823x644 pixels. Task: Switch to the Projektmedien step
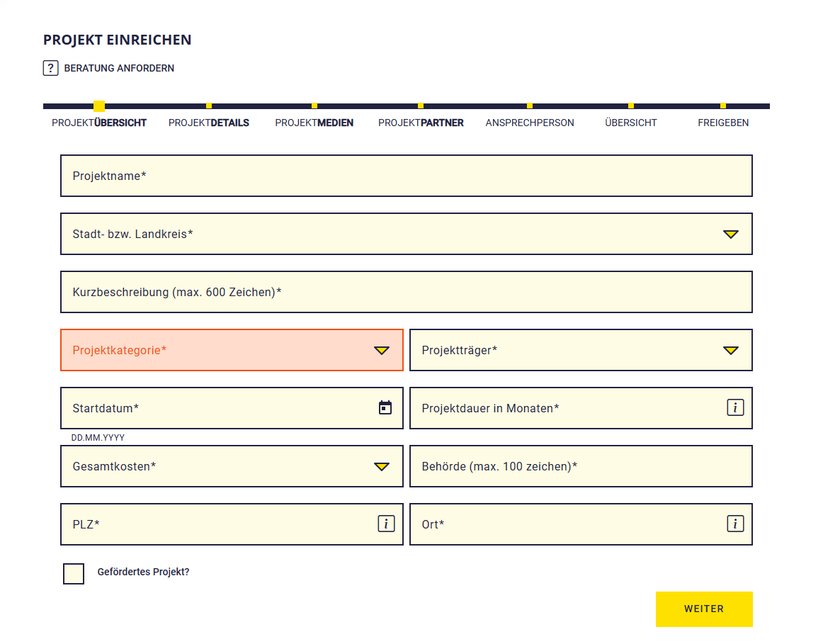click(x=314, y=123)
